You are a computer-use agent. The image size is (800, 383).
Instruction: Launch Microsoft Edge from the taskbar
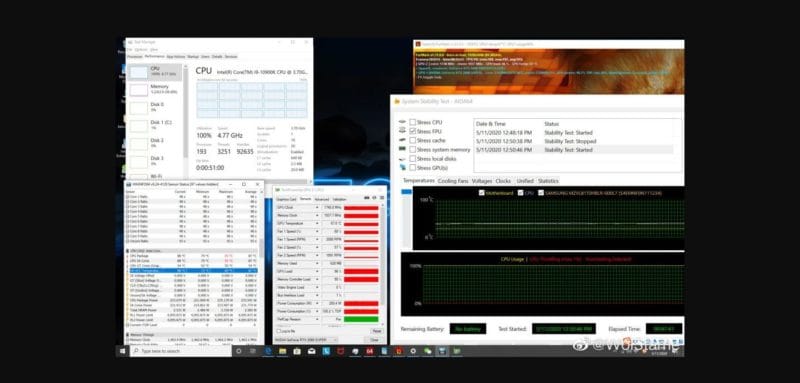(x=267, y=351)
